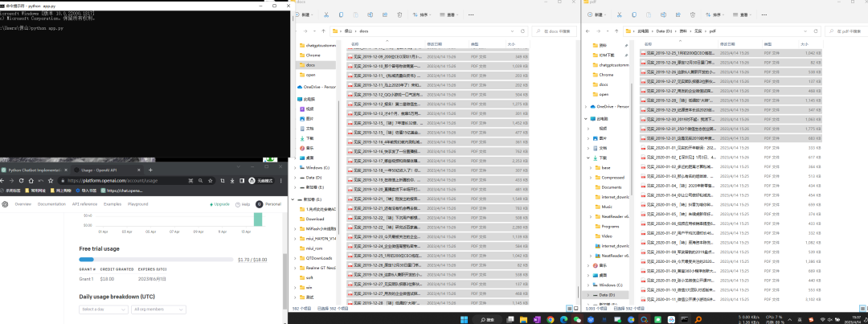Go up one folder in the docs window
868x324 pixels.
click(323, 31)
